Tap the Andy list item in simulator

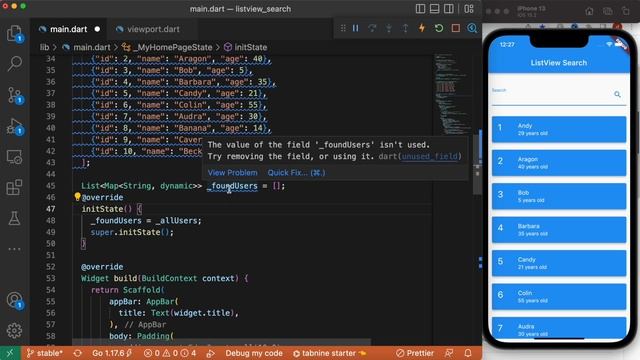(559, 129)
